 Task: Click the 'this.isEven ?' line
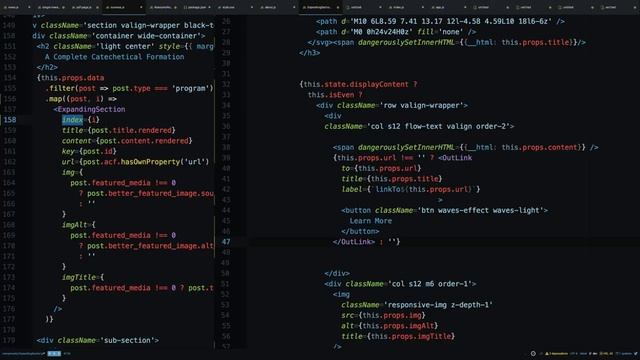335,95
